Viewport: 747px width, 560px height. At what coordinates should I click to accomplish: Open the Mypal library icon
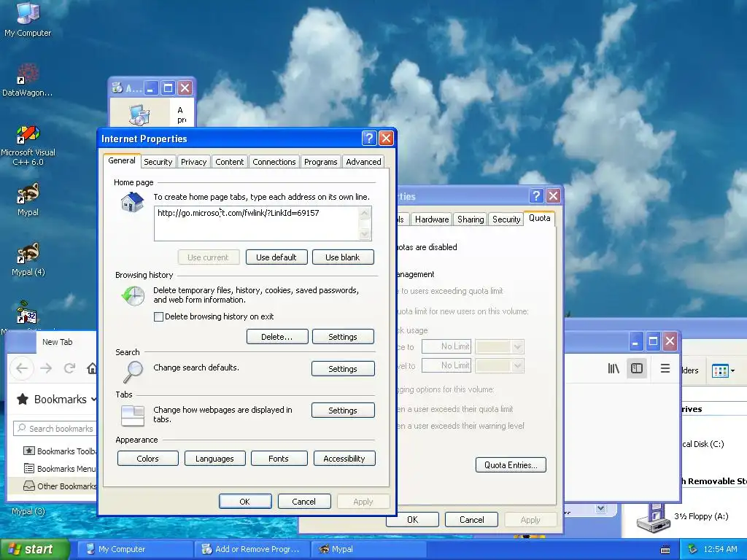pos(614,368)
